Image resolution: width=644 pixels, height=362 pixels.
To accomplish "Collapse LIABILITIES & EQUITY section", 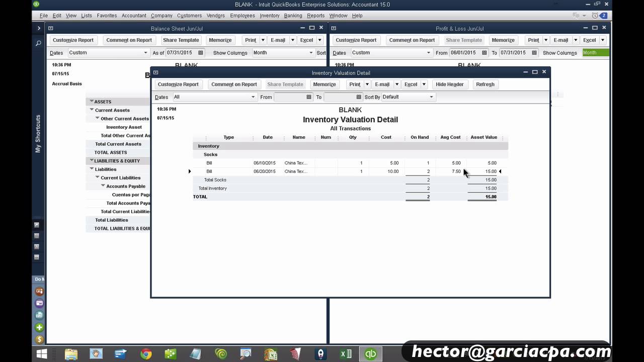I will (x=92, y=160).
